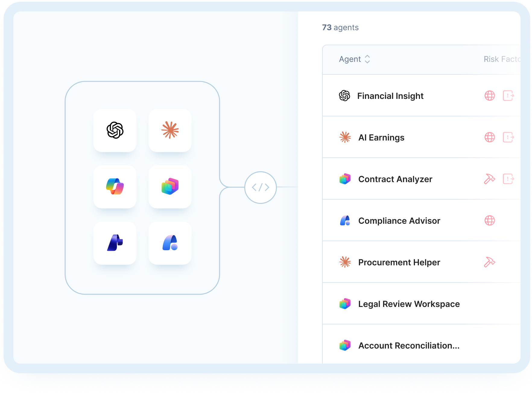532x398 pixels.
Task: Select the Claude starburst logo tile
Action: (170, 130)
